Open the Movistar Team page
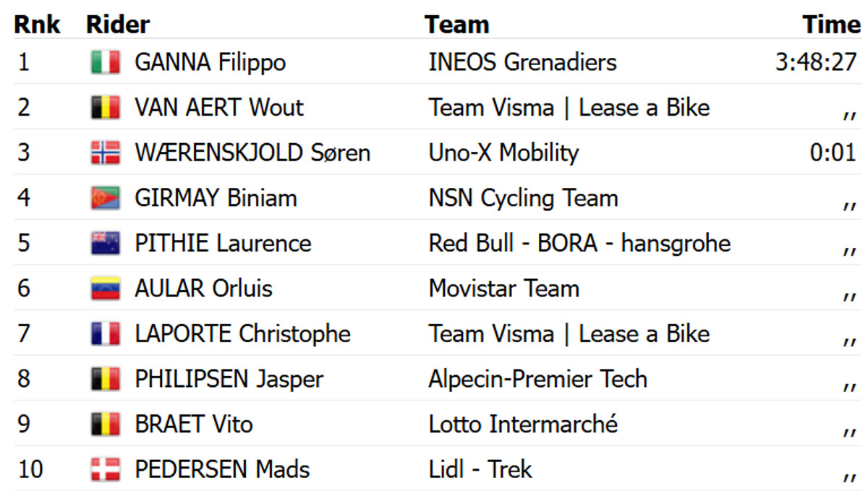The width and height of the screenshot is (868, 491). [x=503, y=289]
